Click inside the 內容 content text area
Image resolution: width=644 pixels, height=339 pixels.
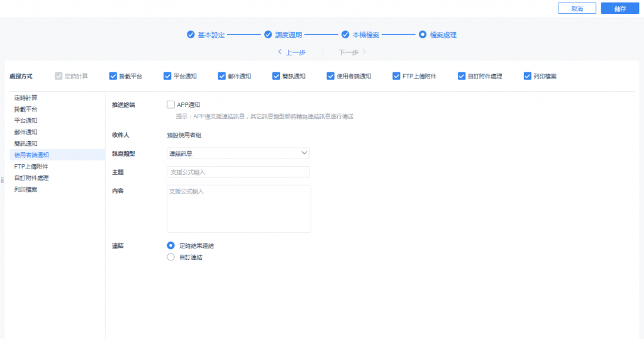pyautogui.click(x=238, y=209)
